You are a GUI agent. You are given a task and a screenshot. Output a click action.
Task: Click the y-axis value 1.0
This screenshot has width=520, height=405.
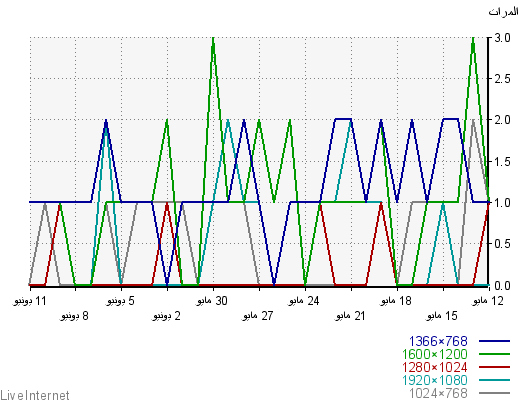click(502, 203)
